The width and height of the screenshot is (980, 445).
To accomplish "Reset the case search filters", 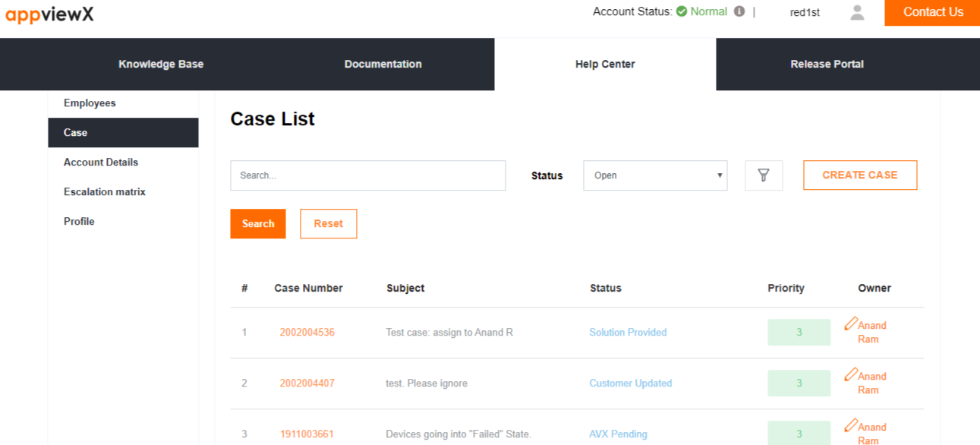I will point(328,224).
